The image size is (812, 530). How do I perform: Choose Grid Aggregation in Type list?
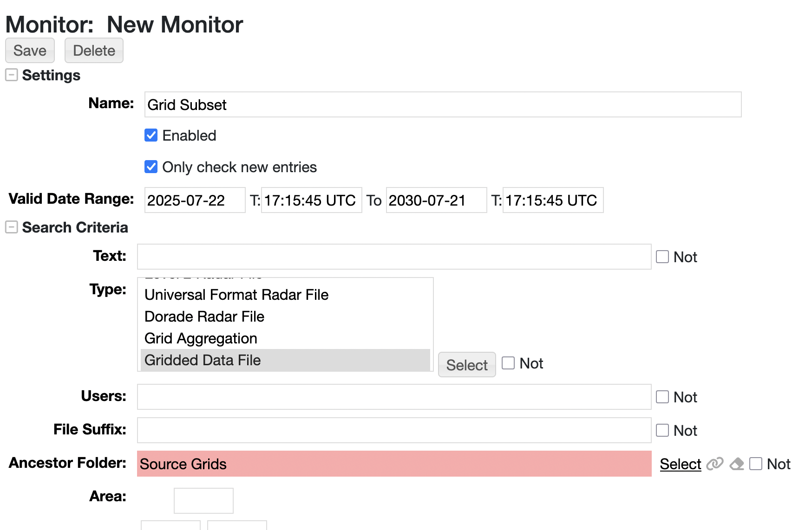click(201, 338)
